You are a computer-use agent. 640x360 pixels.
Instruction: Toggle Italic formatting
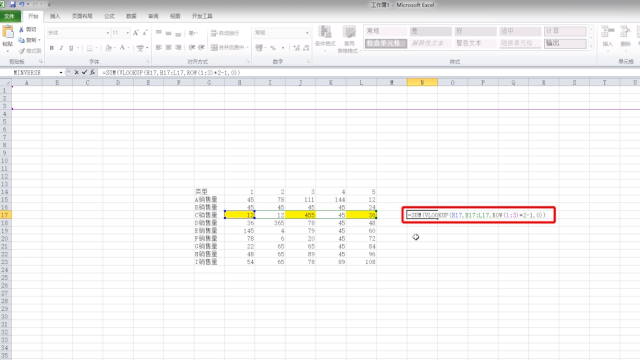(61, 48)
